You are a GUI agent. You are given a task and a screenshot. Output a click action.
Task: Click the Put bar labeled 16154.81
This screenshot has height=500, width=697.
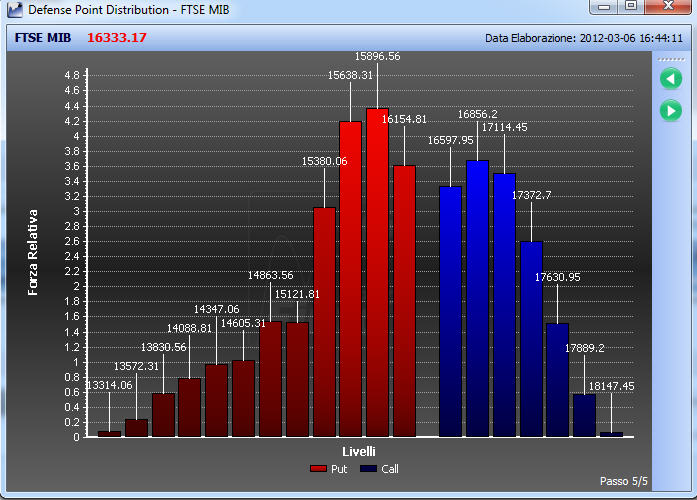pos(405,301)
